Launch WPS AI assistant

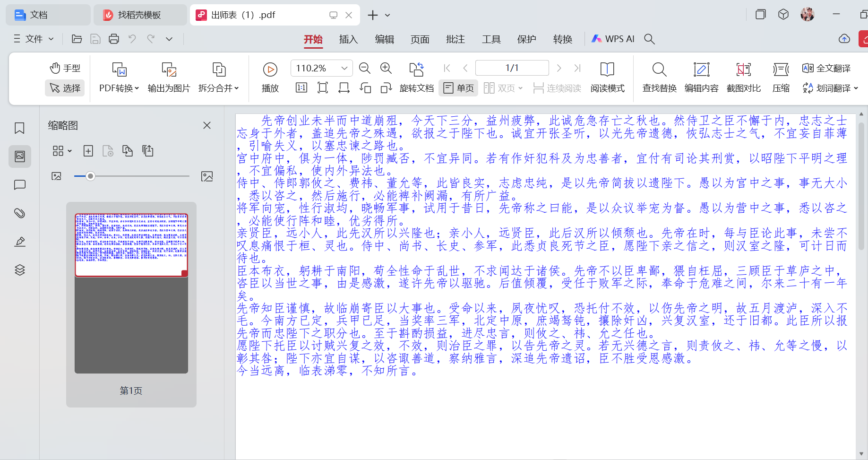pyautogui.click(x=613, y=39)
